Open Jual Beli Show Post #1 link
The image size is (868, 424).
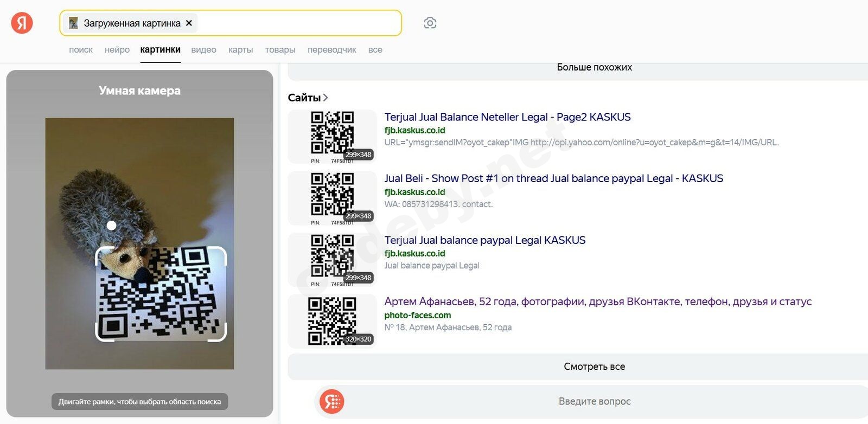click(554, 178)
